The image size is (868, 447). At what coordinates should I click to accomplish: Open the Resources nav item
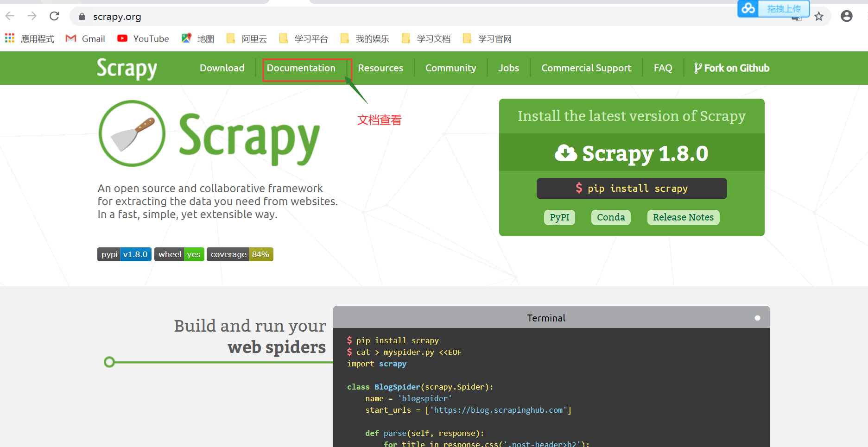pos(380,68)
